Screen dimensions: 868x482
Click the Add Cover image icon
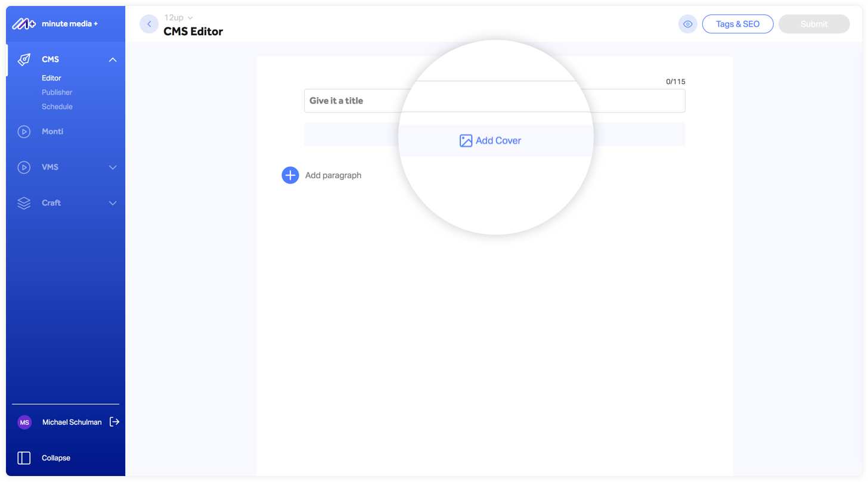tap(466, 141)
